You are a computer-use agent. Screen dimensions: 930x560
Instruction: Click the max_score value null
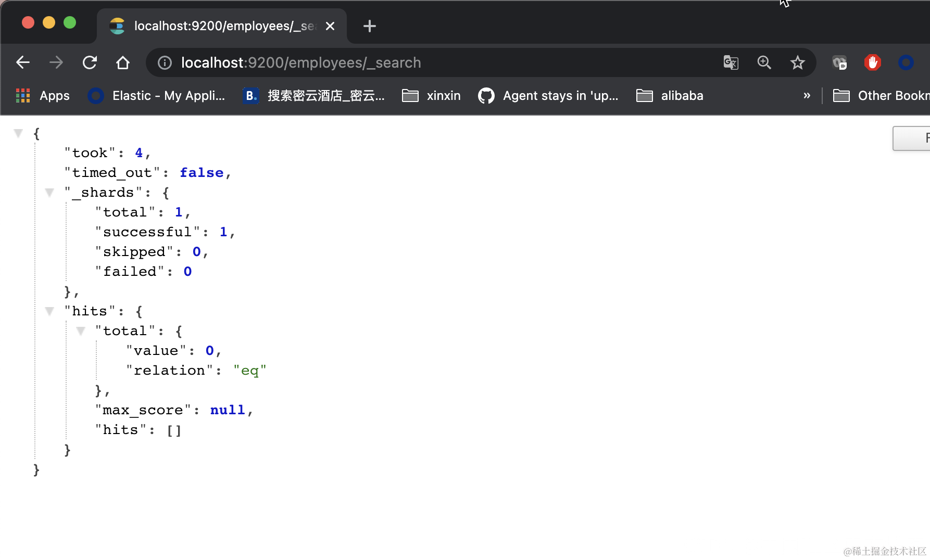coord(228,410)
